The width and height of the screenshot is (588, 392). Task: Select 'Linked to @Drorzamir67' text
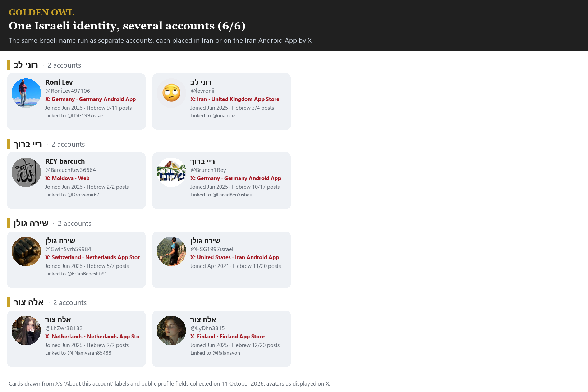(72, 195)
